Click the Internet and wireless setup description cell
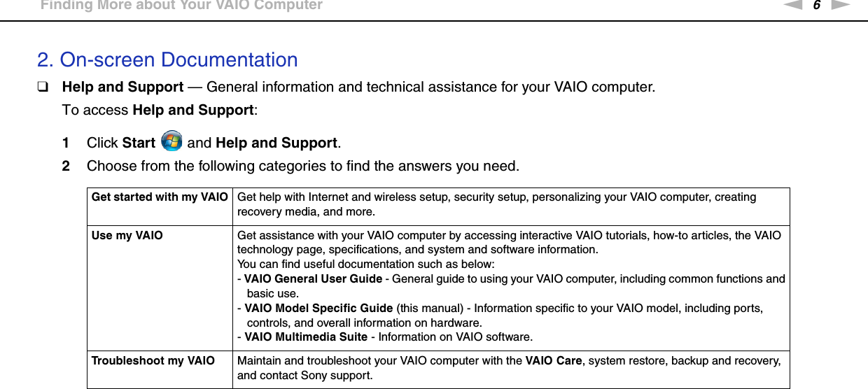Screen dimensions: 868x389 tap(496, 204)
